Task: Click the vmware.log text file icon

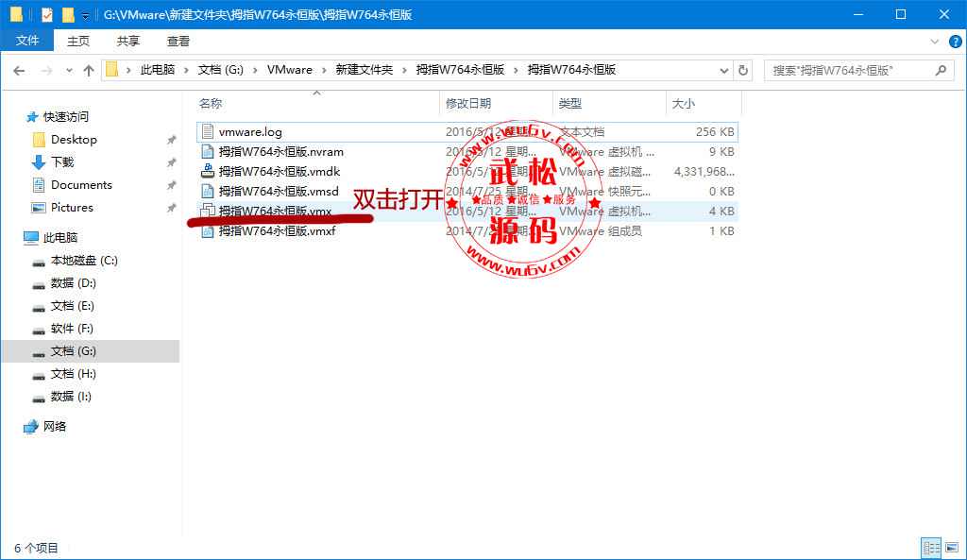Action: click(208, 132)
